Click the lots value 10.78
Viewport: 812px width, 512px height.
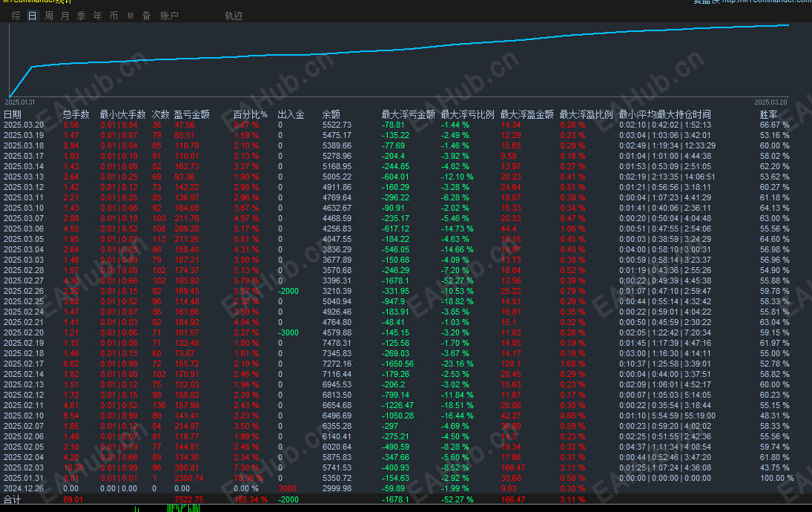click(x=73, y=467)
